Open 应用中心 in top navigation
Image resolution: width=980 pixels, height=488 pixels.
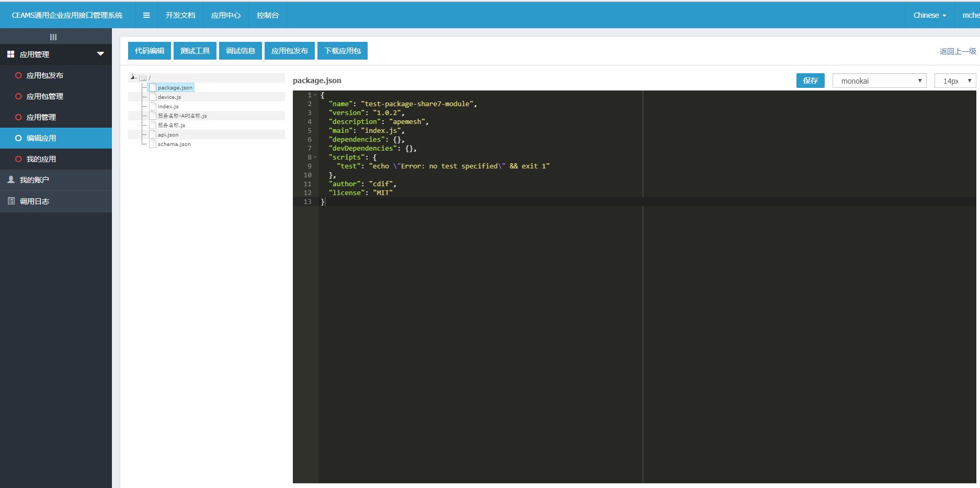pyautogui.click(x=226, y=15)
